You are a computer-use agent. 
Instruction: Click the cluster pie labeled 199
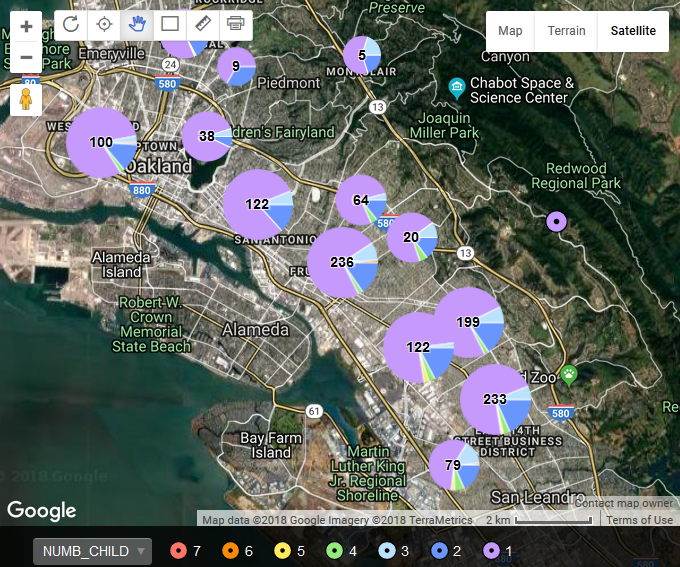[468, 322]
